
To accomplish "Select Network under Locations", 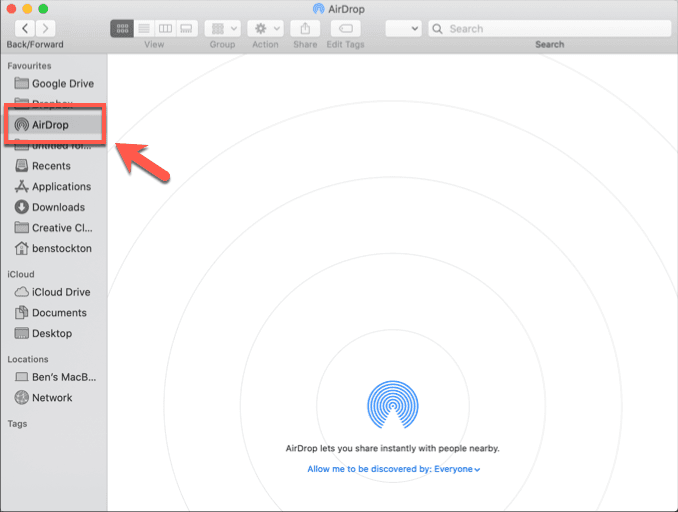I will pyautogui.click(x=50, y=398).
